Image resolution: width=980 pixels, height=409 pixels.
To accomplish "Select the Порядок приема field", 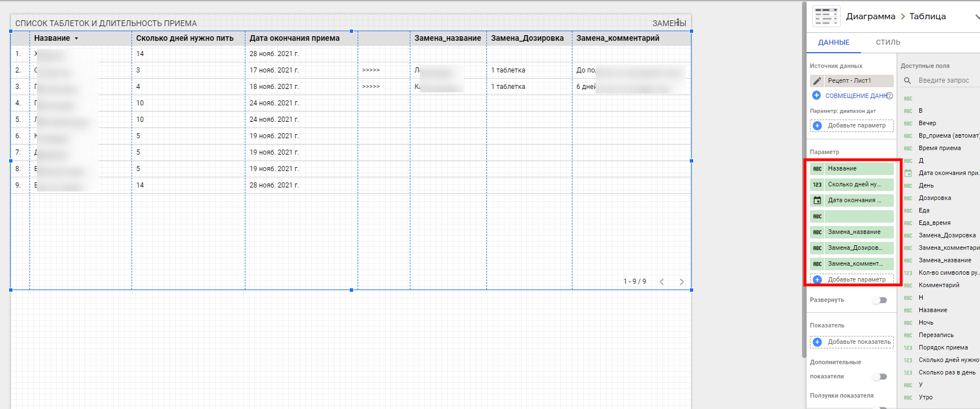I will [x=943, y=348].
